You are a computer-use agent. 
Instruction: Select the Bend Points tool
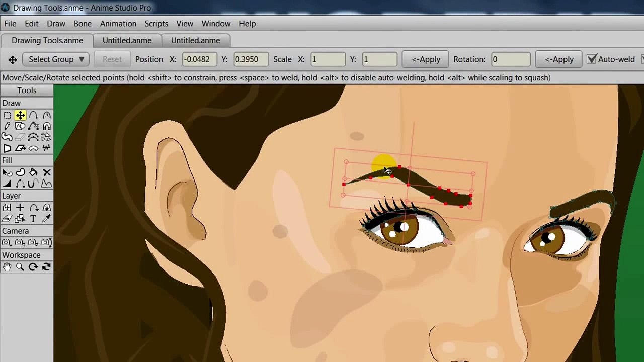33,148
